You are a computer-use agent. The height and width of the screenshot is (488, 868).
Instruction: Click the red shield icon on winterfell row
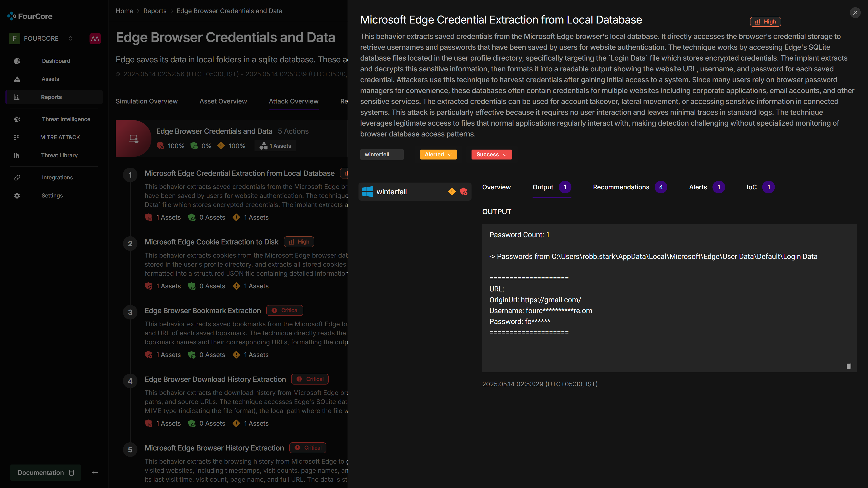click(x=464, y=192)
